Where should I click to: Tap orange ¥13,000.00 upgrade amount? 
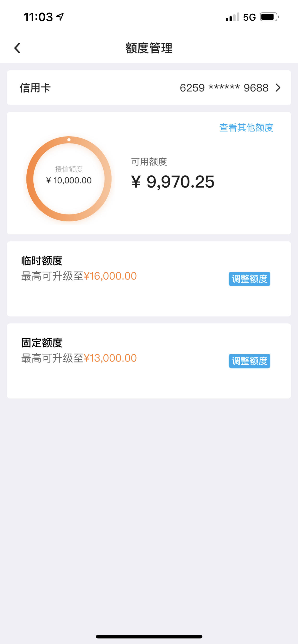click(110, 358)
